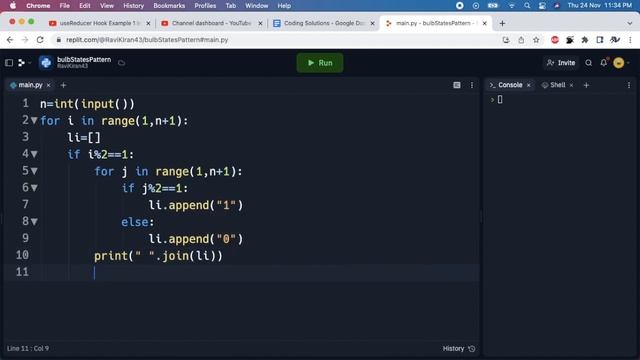Go forward in the browser
This screenshot has height=360, width=640.
[x=25, y=40]
